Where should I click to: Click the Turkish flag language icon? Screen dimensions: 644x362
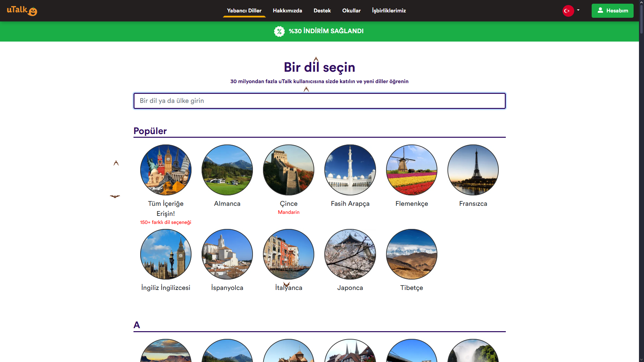tap(568, 11)
